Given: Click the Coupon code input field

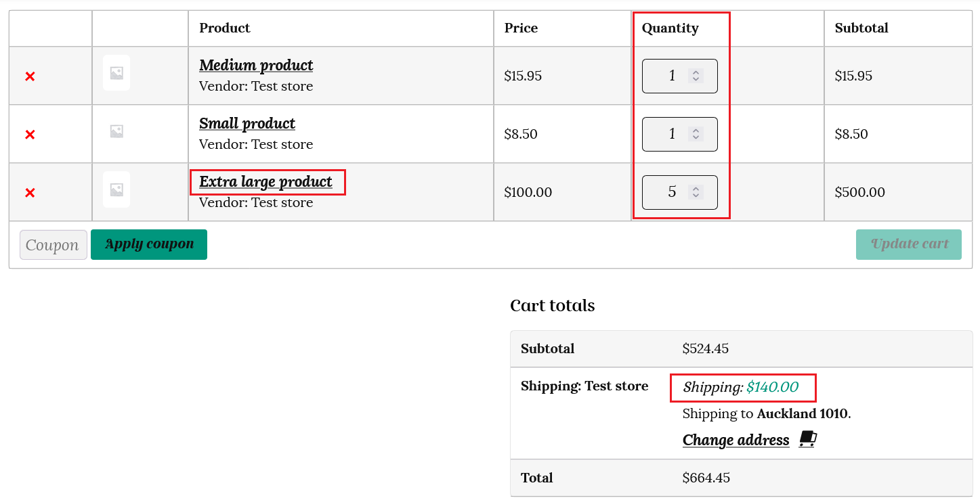Looking at the screenshot, I should click(54, 245).
